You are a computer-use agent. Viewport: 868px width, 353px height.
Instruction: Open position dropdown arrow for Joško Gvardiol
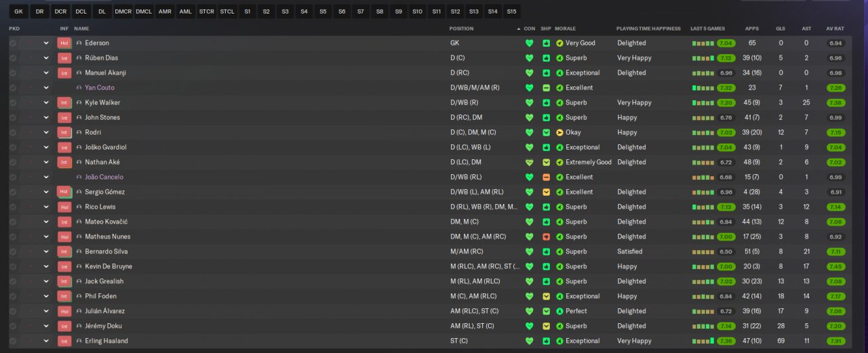click(46, 147)
